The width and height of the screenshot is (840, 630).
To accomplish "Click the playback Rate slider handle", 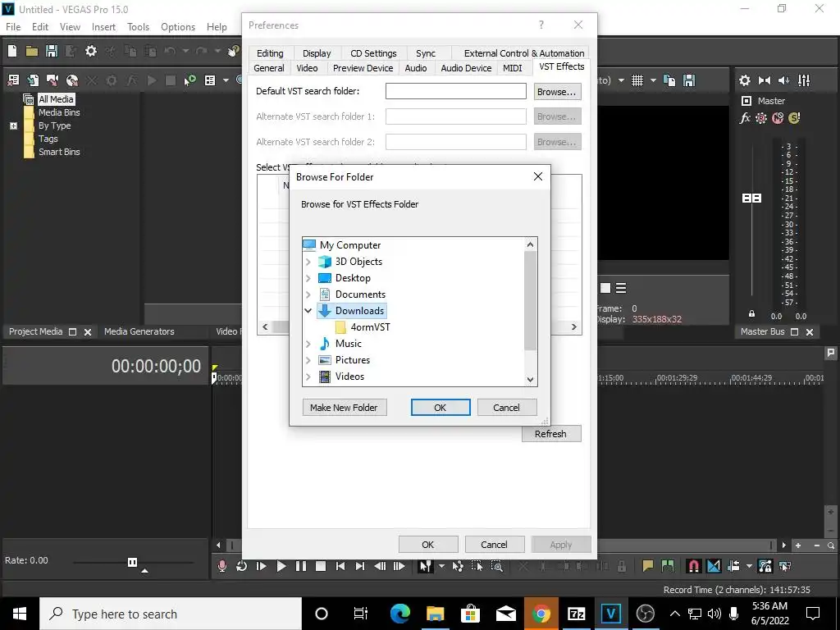I will 132,562.
